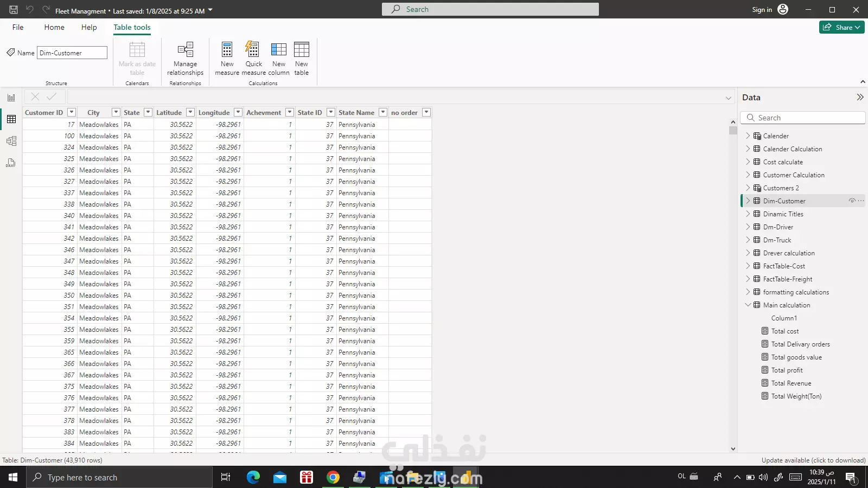Open State column filter dropdown
This screenshot has width=868, height=488.
(148, 112)
